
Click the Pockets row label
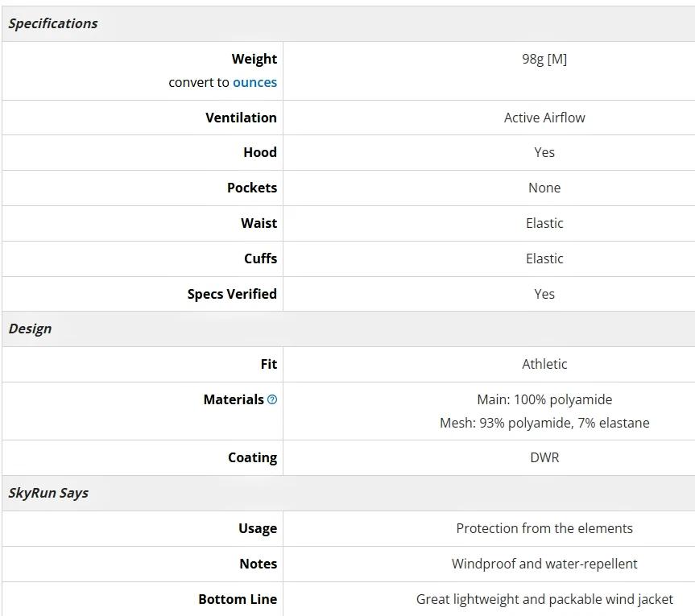(251, 188)
